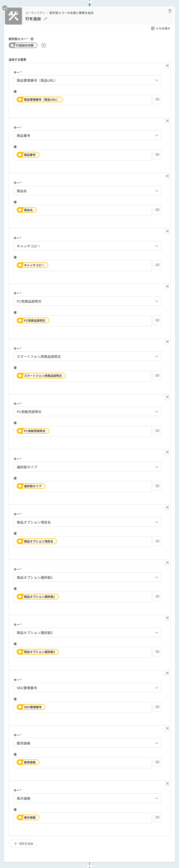Screen dimensions: 179x868
Task: Click the trash delete icon in header
Action: coord(170,11)
